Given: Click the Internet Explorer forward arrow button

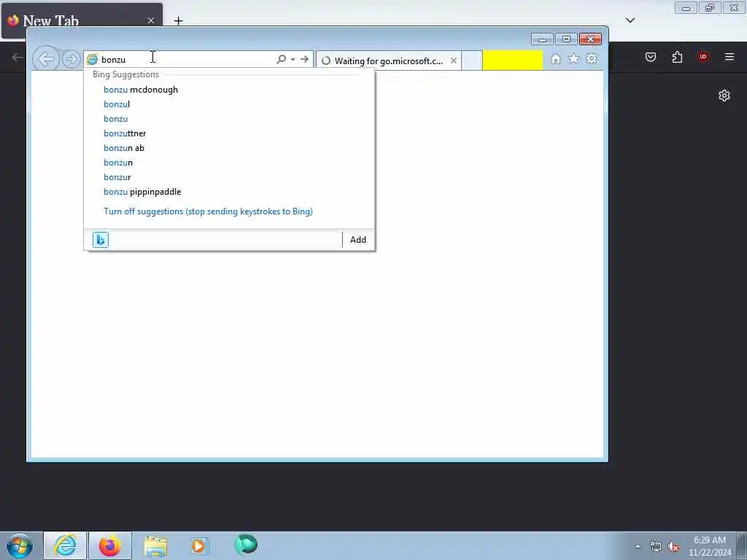Looking at the screenshot, I should click(x=71, y=60).
